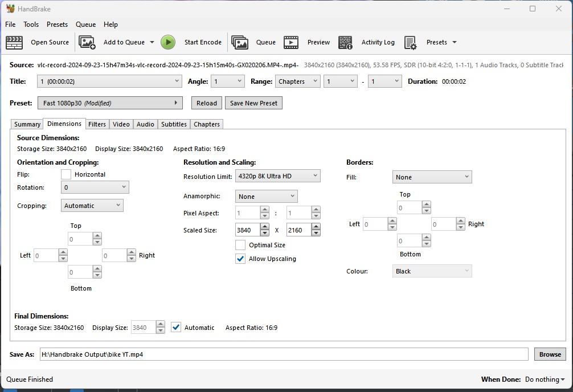Open the Preview window icon

pyautogui.click(x=291, y=42)
